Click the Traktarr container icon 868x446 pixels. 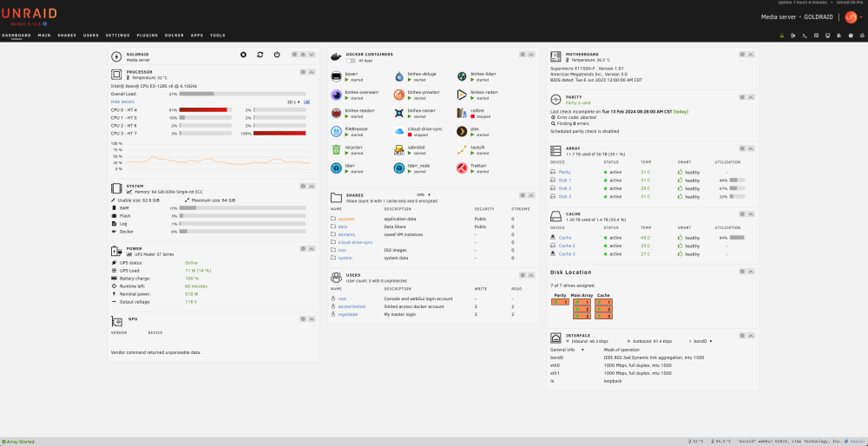tap(462, 167)
